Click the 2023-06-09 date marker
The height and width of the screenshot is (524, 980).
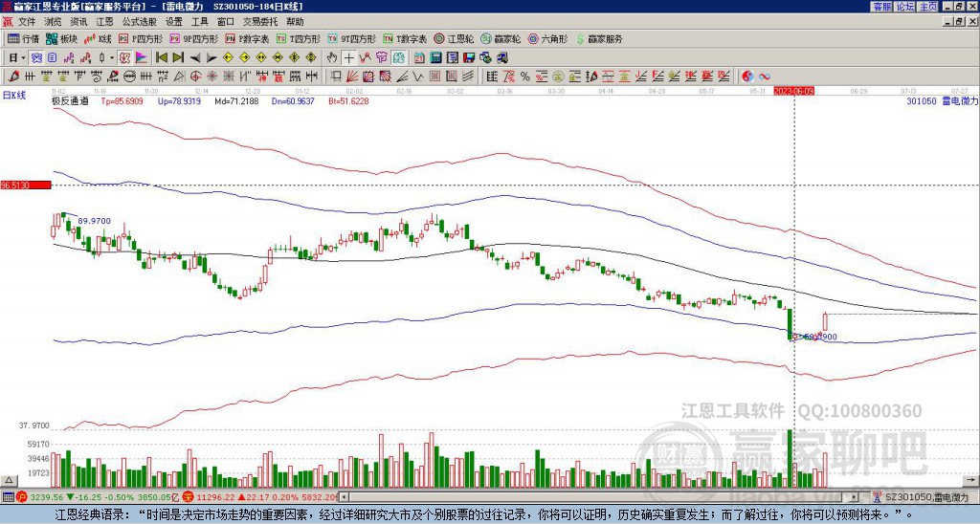[793, 91]
